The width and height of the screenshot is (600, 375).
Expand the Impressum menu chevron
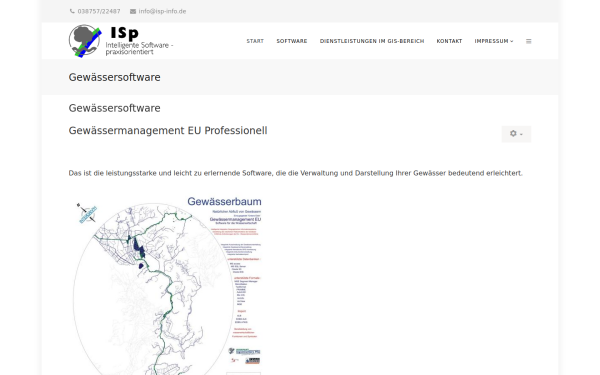(512, 41)
